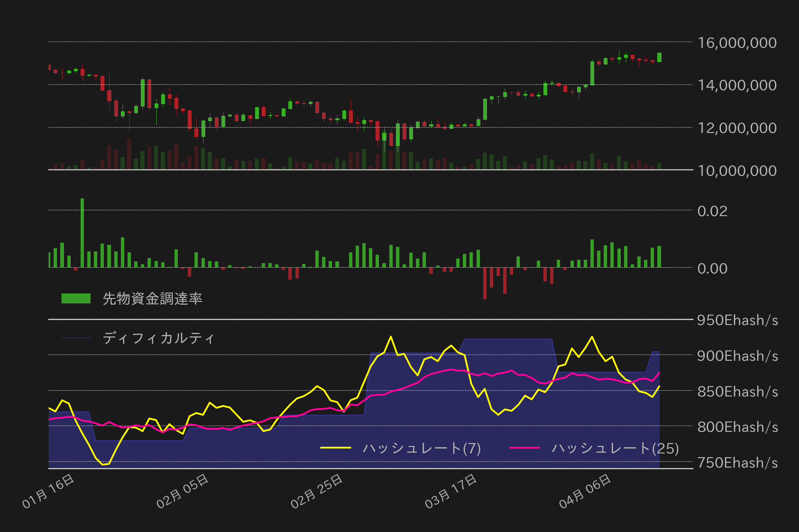
Task: Click the 16,000,000 price axis label
Action: pyautogui.click(x=737, y=43)
